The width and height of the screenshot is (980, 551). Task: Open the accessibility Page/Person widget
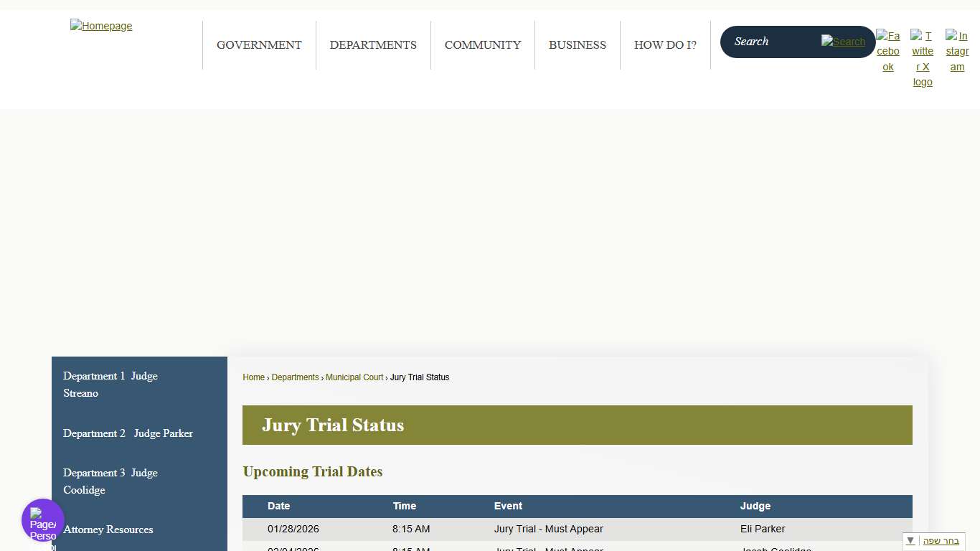(x=42, y=519)
